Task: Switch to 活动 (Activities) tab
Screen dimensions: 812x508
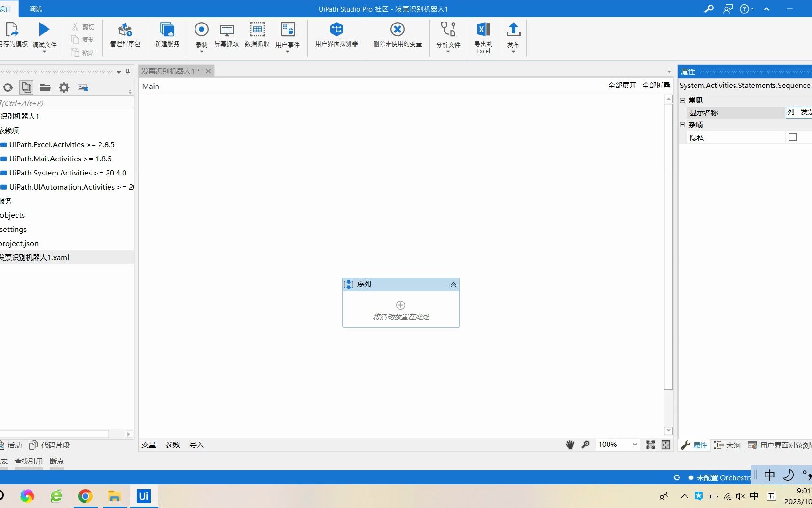Action: pos(11,445)
